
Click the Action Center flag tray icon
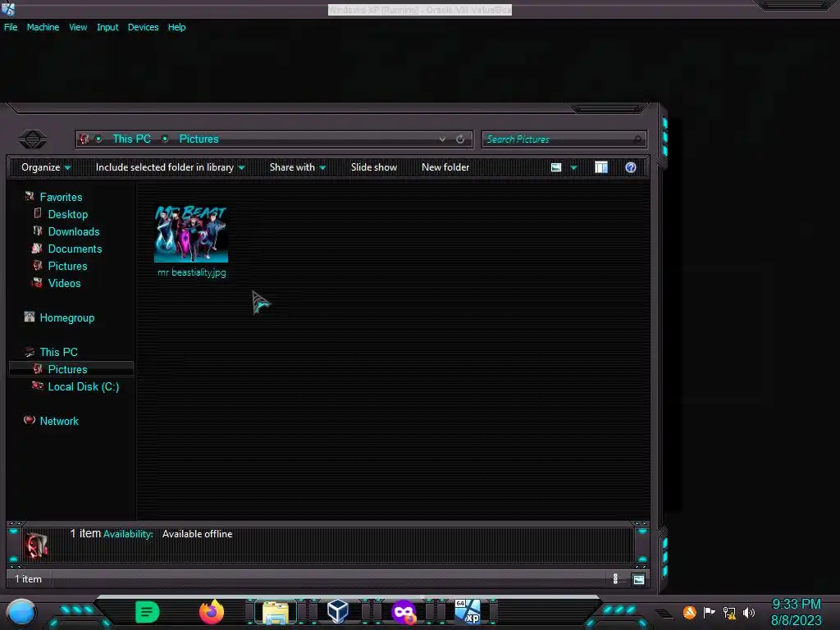coord(710,612)
